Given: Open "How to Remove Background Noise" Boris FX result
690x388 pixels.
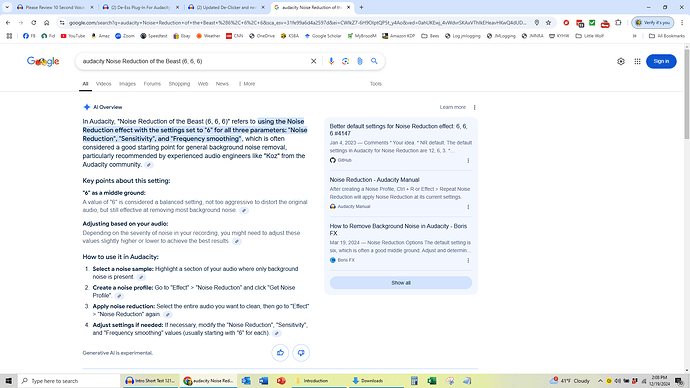Looking at the screenshot, I should pos(399,230).
